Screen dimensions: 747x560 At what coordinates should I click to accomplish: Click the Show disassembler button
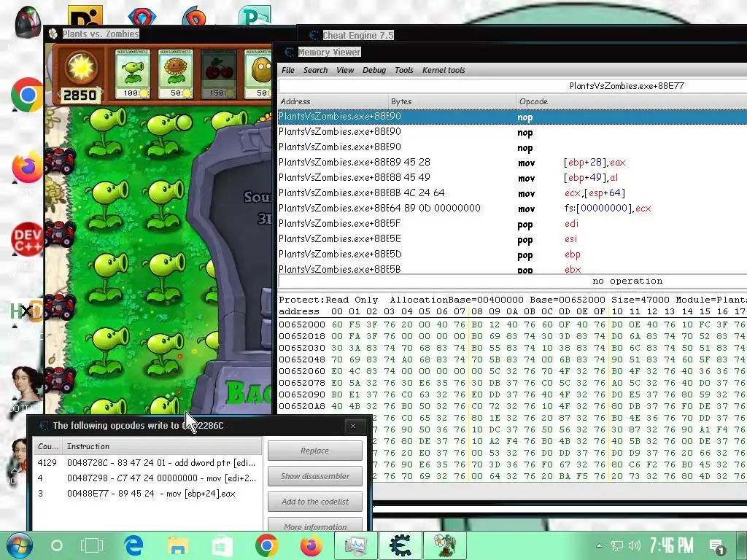coord(315,475)
